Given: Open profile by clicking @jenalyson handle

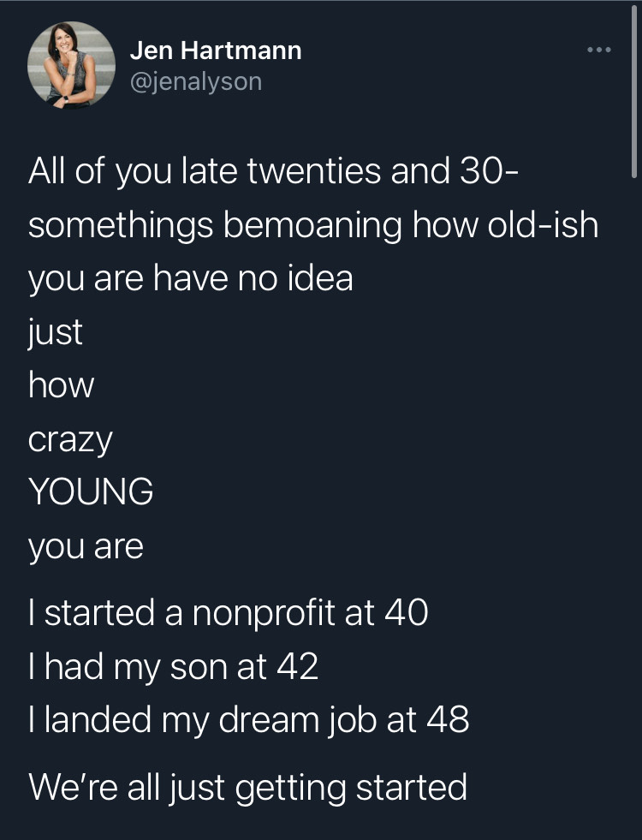Looking at the screenshot, I should [196, 83].
